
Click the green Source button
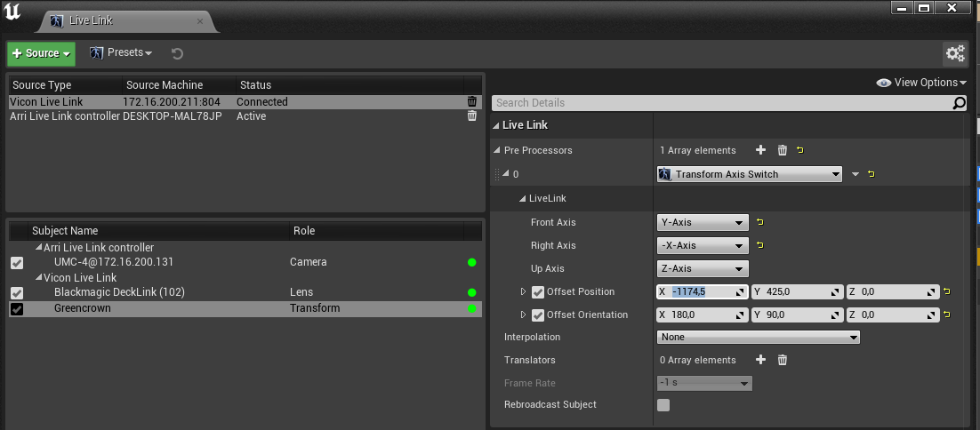[x=42, y=53]
